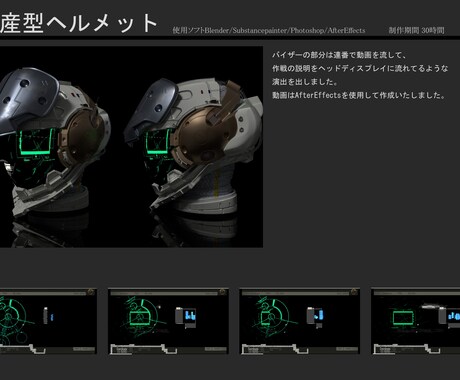Open the second HUD animation frame thumbnail
This screenshot has width=460, height=380.
[x=168, y=321]
